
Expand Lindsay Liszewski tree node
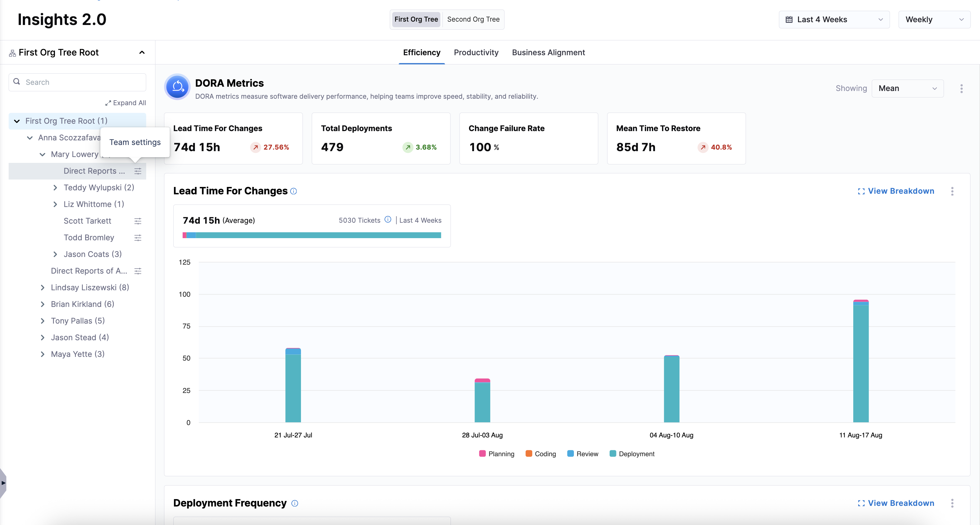(x=43, y=287)
